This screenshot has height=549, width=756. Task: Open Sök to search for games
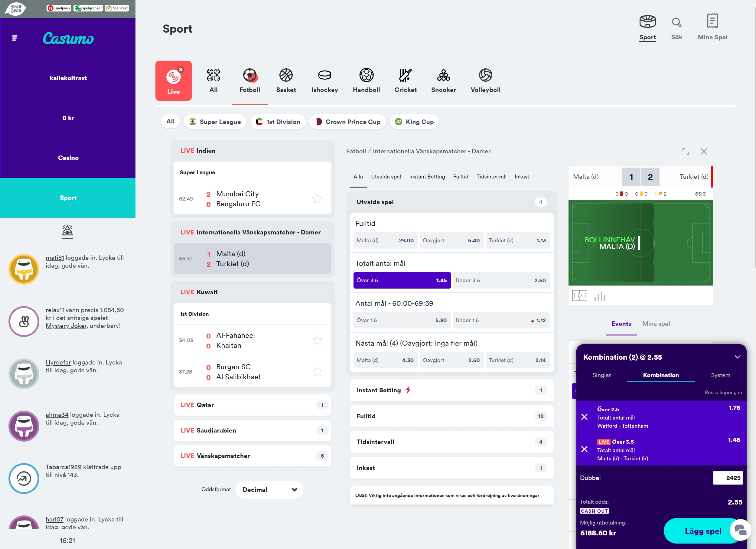(676, 27)
